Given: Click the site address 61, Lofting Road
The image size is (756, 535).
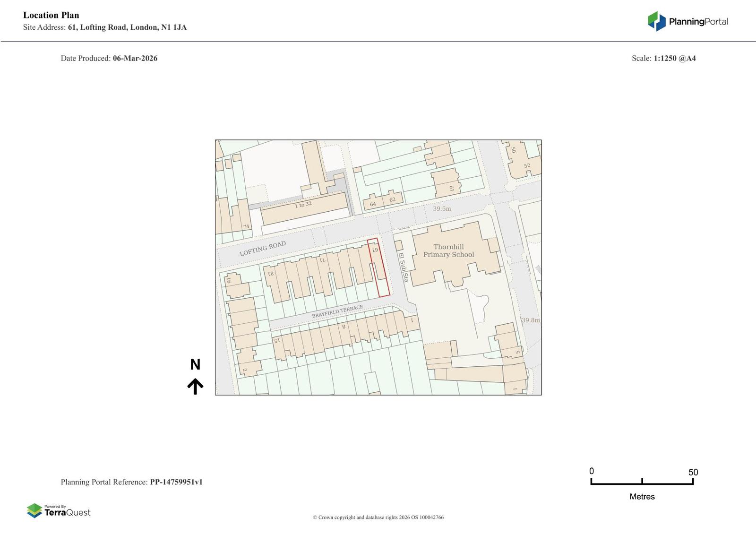Looking at the screenshot, I should (127, 27).
